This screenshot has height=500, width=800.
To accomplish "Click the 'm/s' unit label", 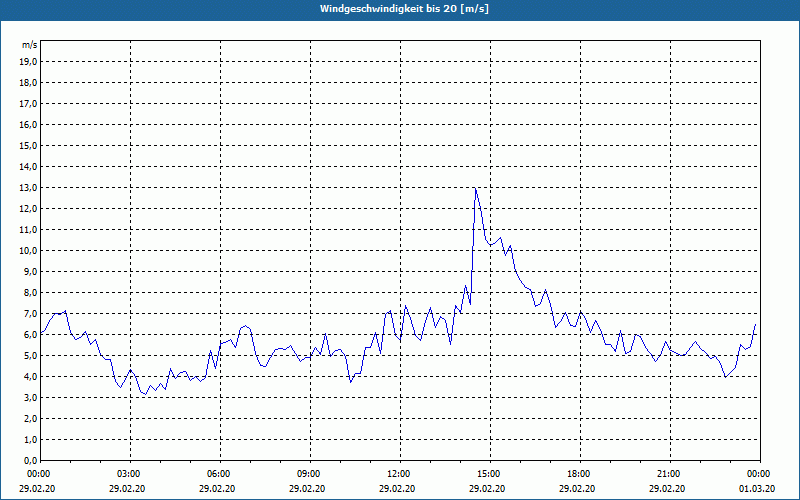I will coord(30,45).
